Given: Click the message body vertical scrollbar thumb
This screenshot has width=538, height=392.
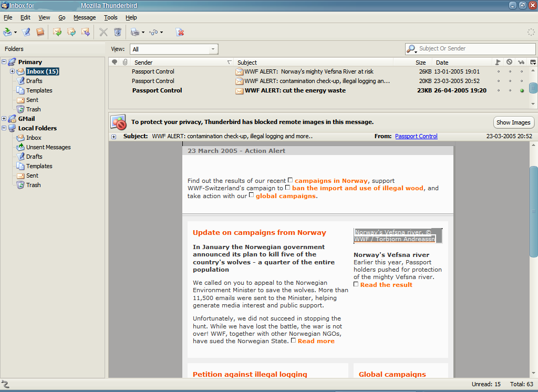Looking at the screenshot, I should pyautogui.click(x=533, y=211).
